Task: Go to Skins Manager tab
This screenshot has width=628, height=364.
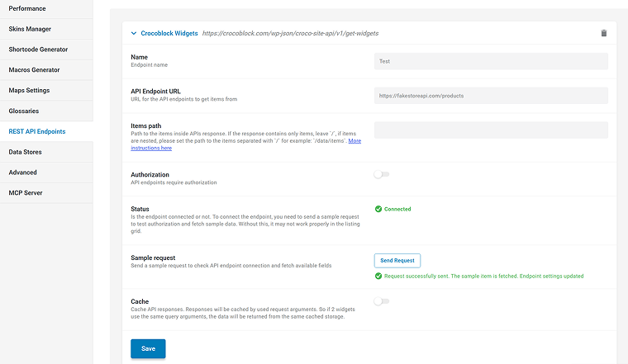Action: (x=46, y=29)
